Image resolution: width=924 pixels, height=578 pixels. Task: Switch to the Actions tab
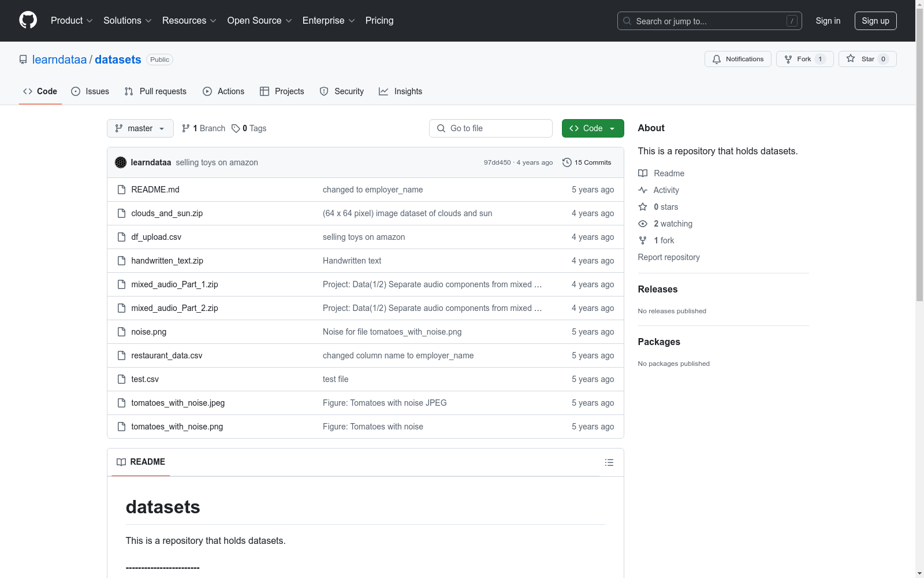pyautogui.click(x=223, y=91)
